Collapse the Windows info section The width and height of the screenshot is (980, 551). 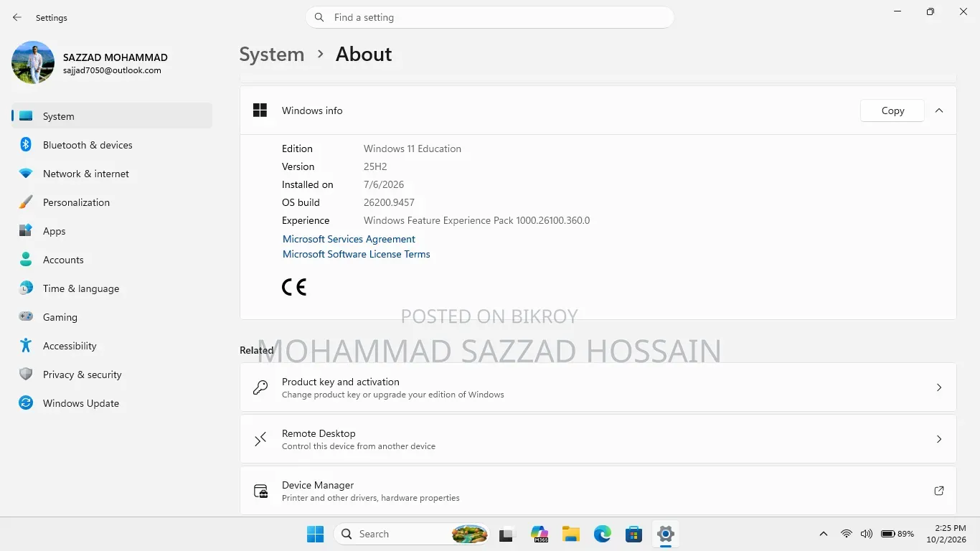939,110
